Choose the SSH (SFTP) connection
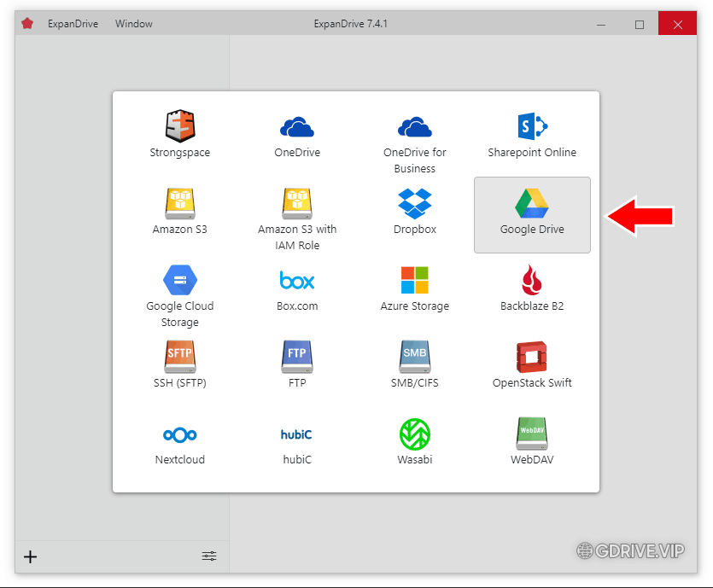This screenshot has height=588, width=713. point(179,365)
